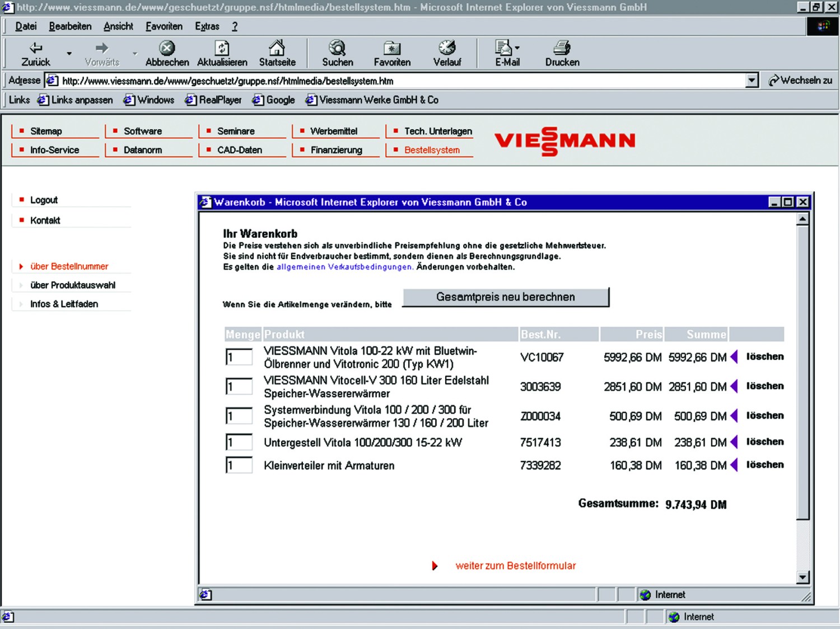
Task: Click the Zurück back arrow icon
Action: pos(36,48)
